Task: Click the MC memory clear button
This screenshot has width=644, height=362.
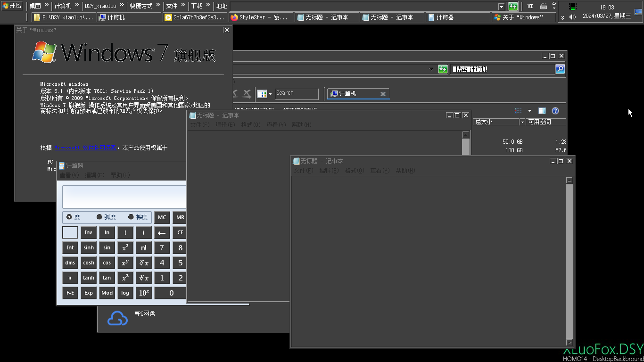Action: 162,217
